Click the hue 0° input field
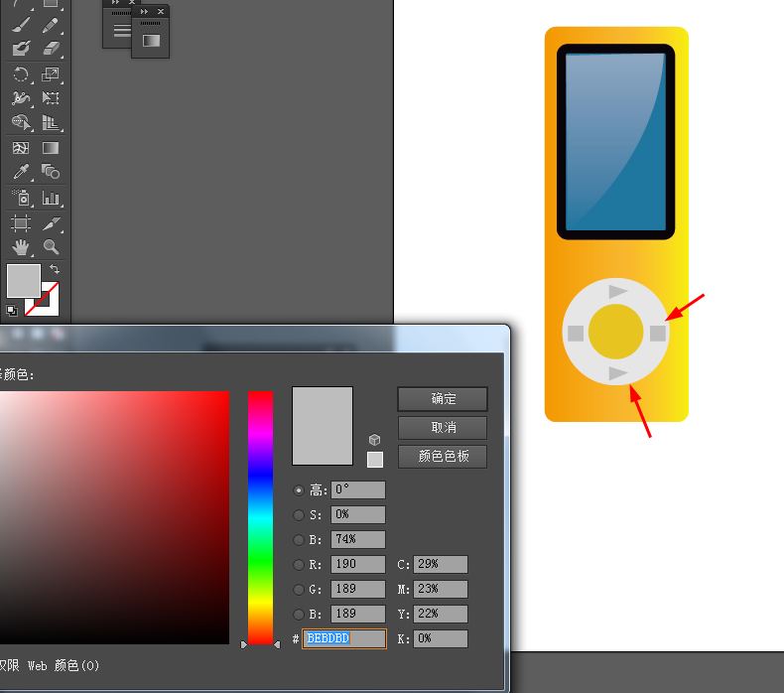 pos(358,489)
